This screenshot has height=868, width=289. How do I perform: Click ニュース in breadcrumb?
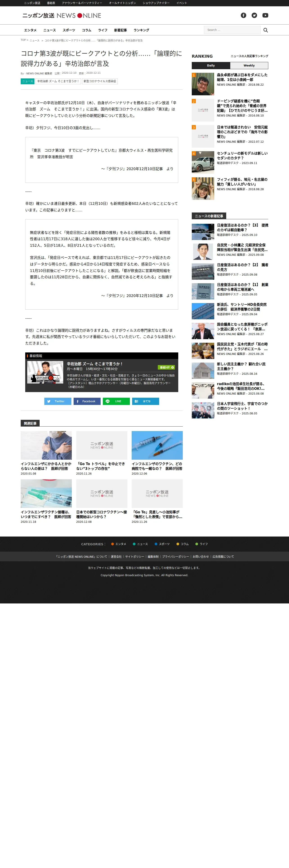tap(34, 40)
